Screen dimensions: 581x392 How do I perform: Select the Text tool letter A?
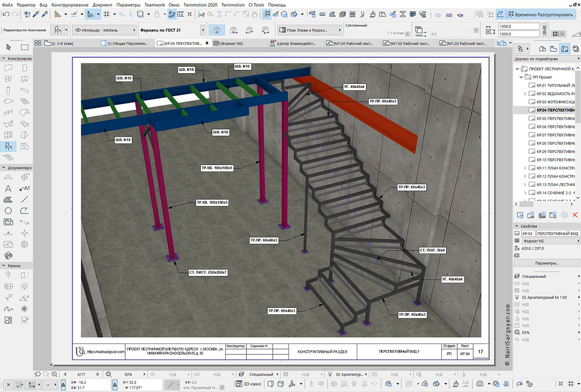pos(8,188)
